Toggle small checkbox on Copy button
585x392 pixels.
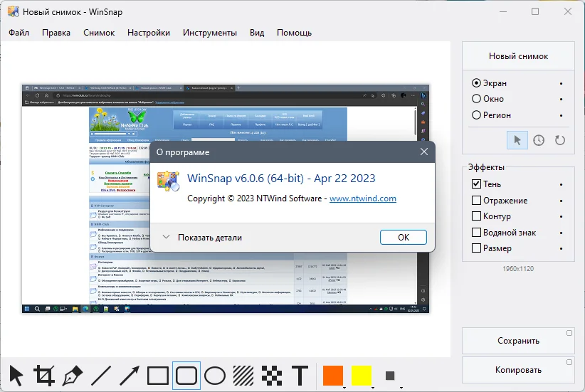[569, 362]
